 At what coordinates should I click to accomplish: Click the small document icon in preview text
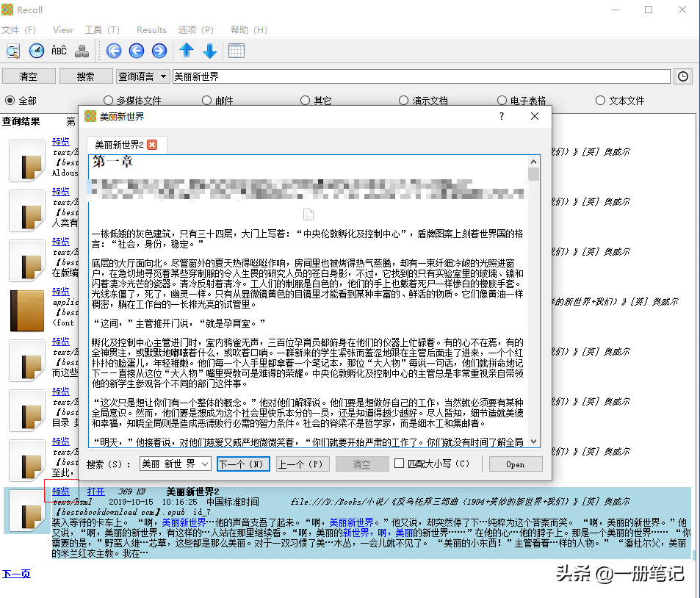pyautogui.click(x=308, y=215)
